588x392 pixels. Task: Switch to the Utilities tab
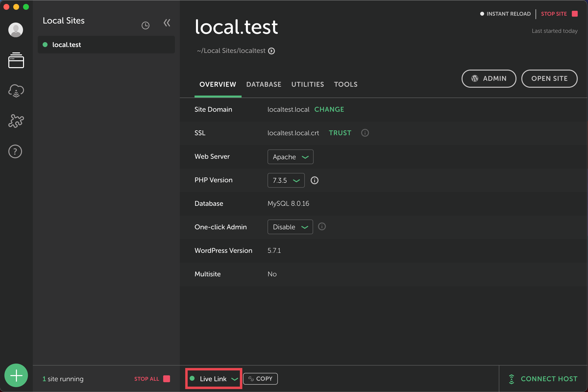click(307, 85)
